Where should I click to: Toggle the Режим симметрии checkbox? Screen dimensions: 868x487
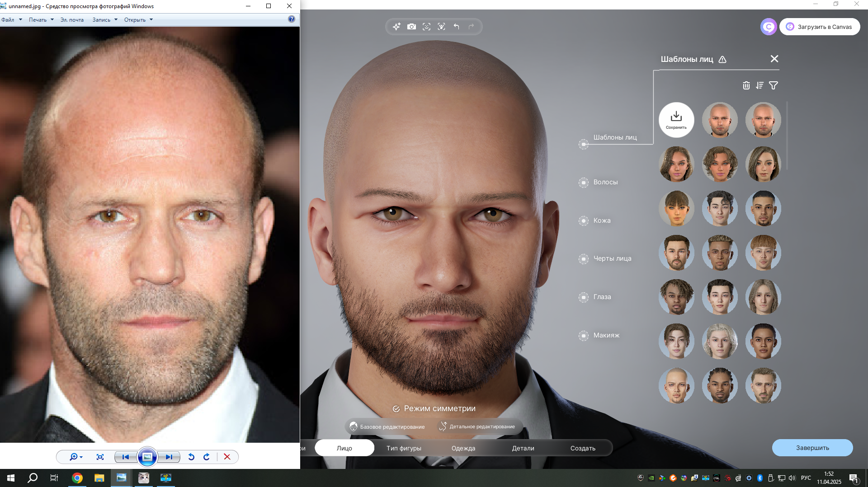396,409
